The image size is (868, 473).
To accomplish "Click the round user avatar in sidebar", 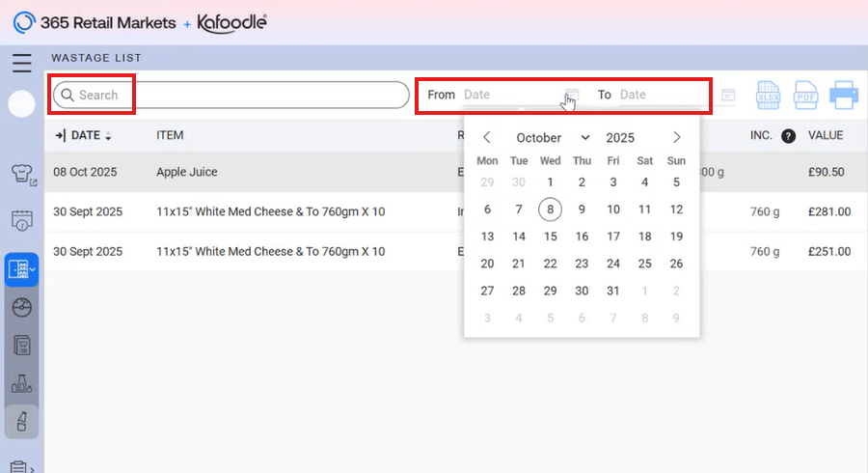I will [21, 103].
